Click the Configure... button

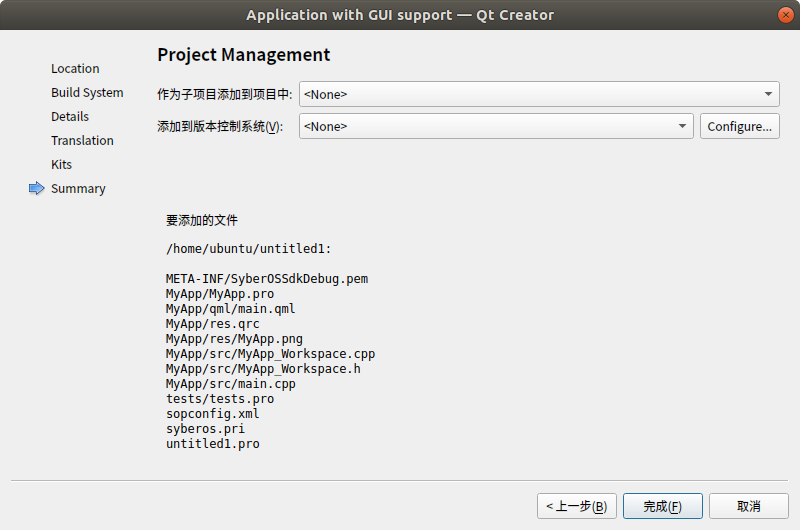click(x=739, y=126)
